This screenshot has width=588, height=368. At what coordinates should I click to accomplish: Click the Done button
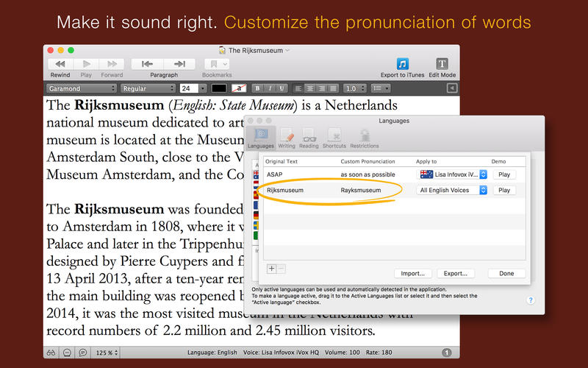click(x=506, y=274)
